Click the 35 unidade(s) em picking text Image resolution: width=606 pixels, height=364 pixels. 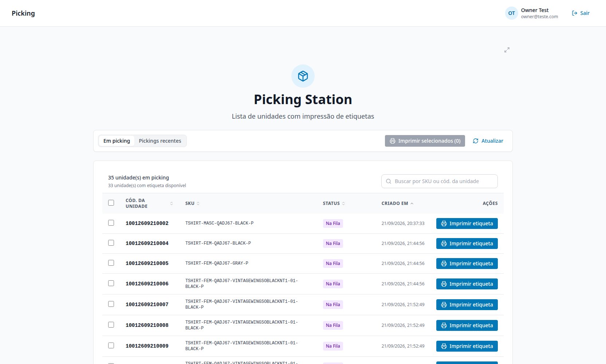click(x=138, y=178)
